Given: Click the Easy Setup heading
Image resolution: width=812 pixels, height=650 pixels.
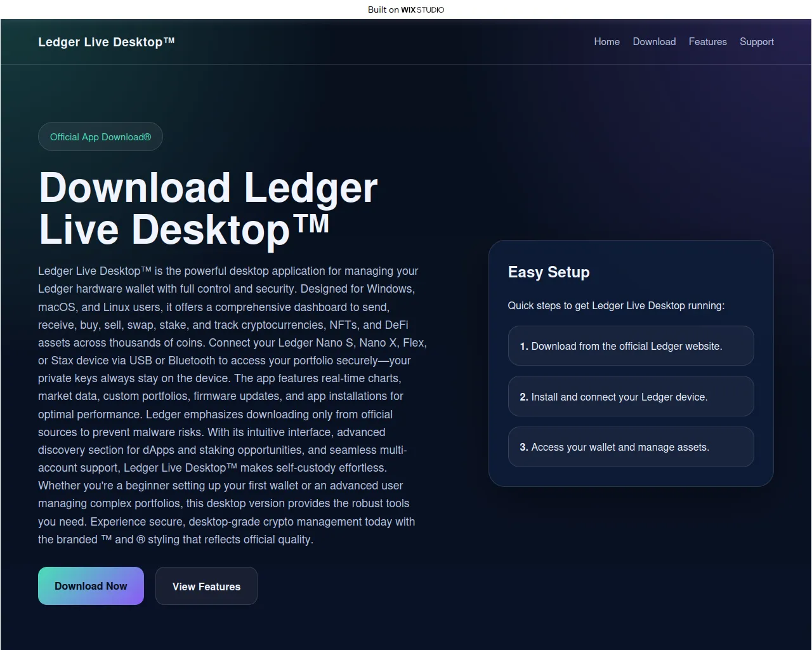Looking at the screenshot, I should 549,272.
